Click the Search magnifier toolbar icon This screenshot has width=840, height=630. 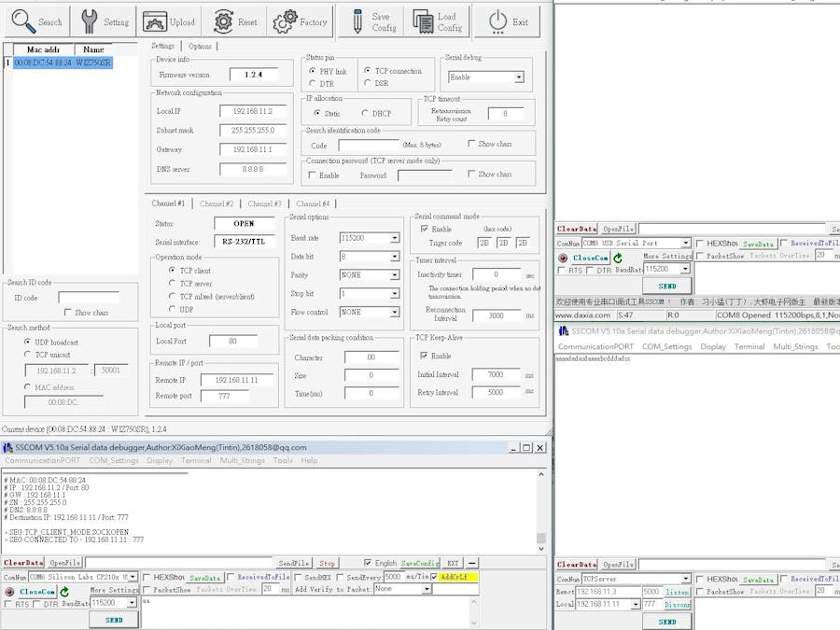point(22,21)
